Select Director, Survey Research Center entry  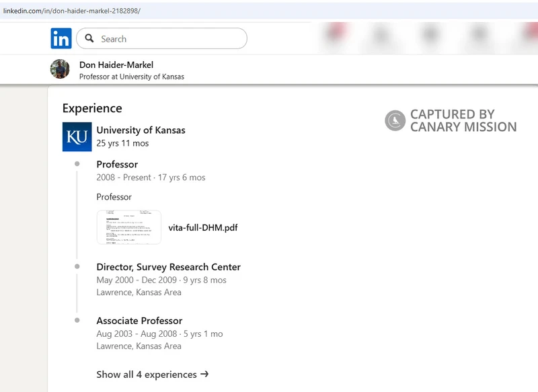point(168,267)
